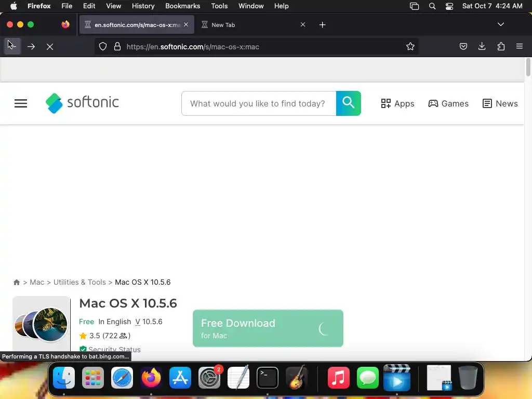Open Finder from the Dock
This screenshot has height=399, width=532.
[x=64, y=378]
